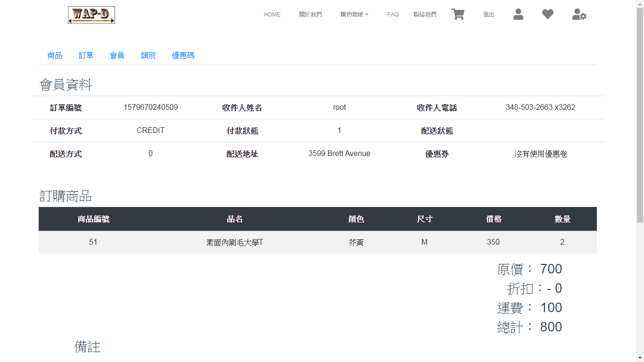Open the user settings gear icon
The image size is (644, 362).
[579, 14]
